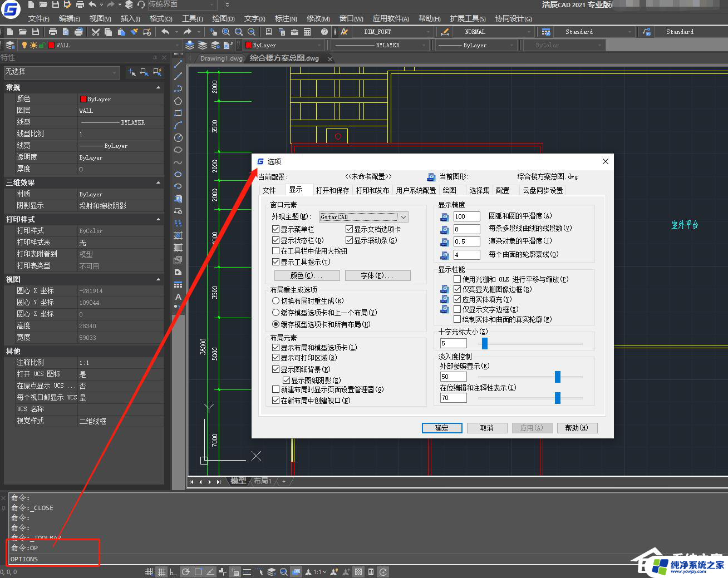
Task: Click the Save icon in quick access bar
Action: (x=55, y=4)
